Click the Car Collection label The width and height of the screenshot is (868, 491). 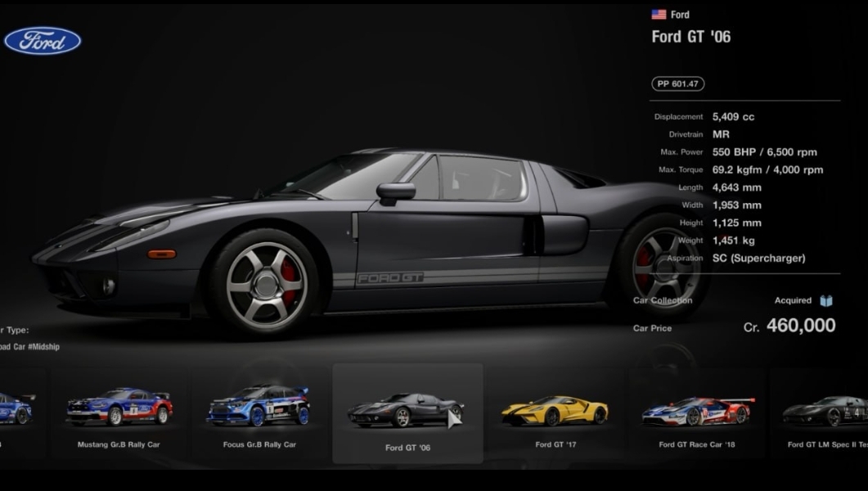point(663,300)
